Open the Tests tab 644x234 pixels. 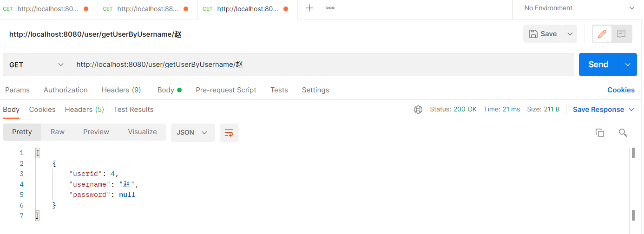coord(279,90)
